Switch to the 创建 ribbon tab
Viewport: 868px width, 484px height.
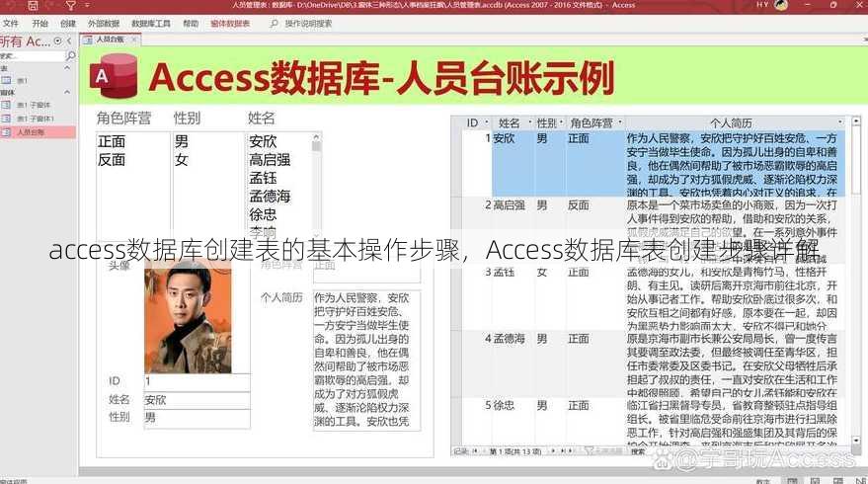(67, 24)
